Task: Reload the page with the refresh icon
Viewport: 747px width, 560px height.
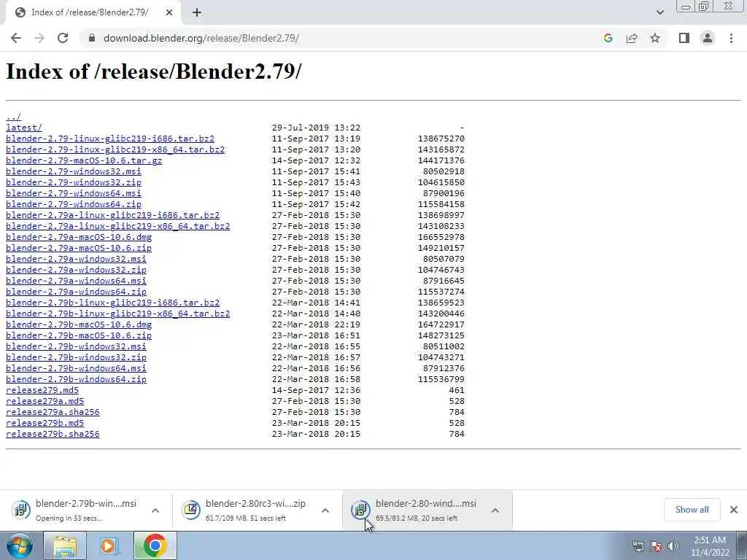Action: click(x=63, y=38)
